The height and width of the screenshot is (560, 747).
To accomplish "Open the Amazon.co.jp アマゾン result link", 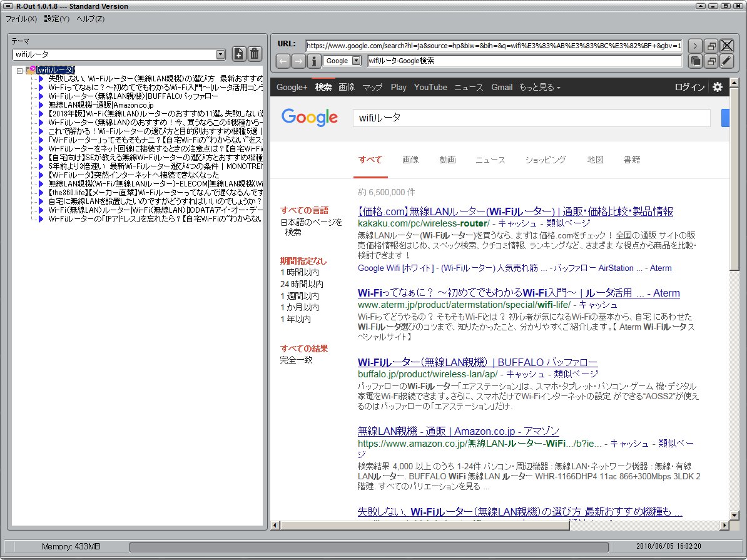I will [x=459, y=431].
